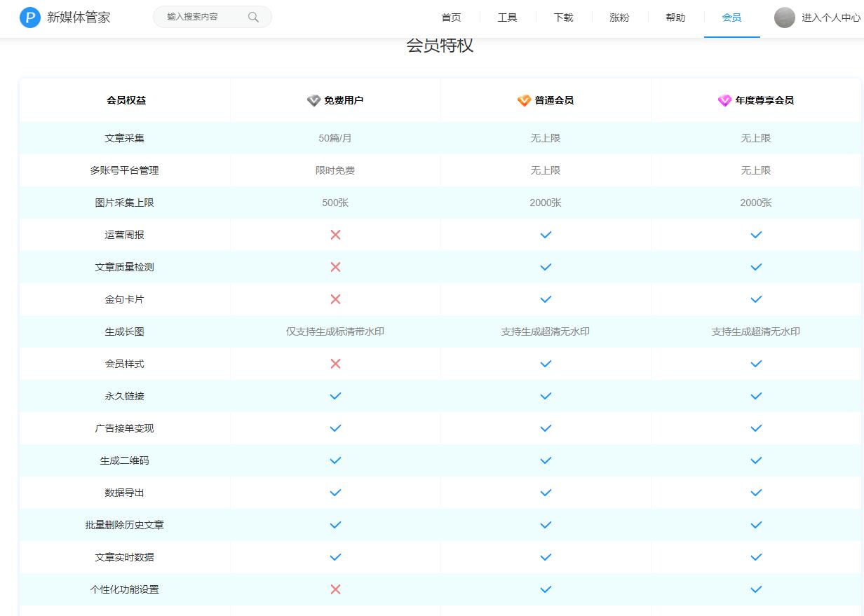Click the checkmark for 会员样式 under 普通会员
The image size is (864, 616).
(x=546, y=364)
